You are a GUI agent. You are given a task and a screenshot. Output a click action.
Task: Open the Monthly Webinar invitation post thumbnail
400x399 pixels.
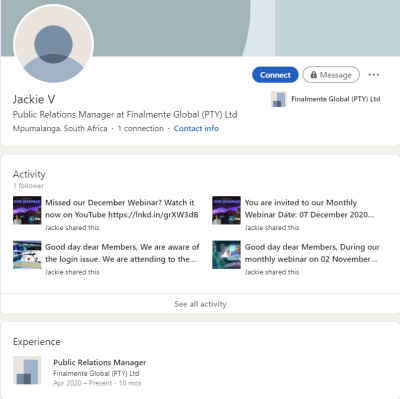coord(226,210)
